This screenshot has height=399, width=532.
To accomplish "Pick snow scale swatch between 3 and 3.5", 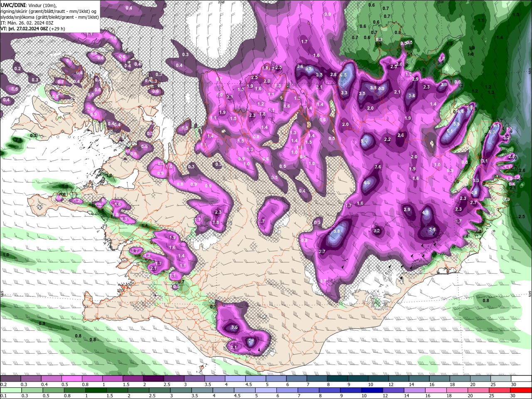I will click(x=195, y=379).
